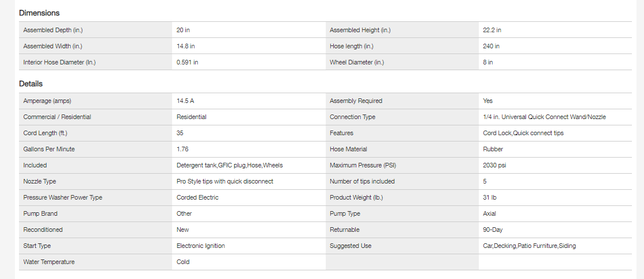The height and width of the screenshot is (279, 644).
Task: Click the Pressure Washer Power Type label
Action: click(x=63, y=197)
